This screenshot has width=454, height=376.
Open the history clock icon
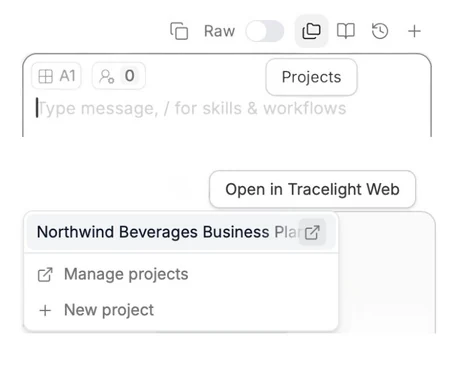(380, 31)
